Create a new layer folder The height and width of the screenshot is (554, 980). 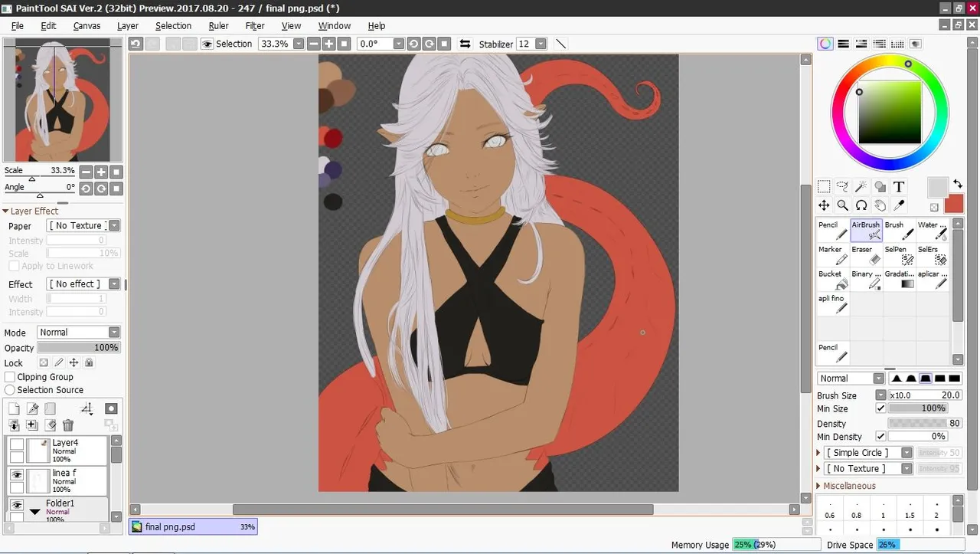[50, 409]
